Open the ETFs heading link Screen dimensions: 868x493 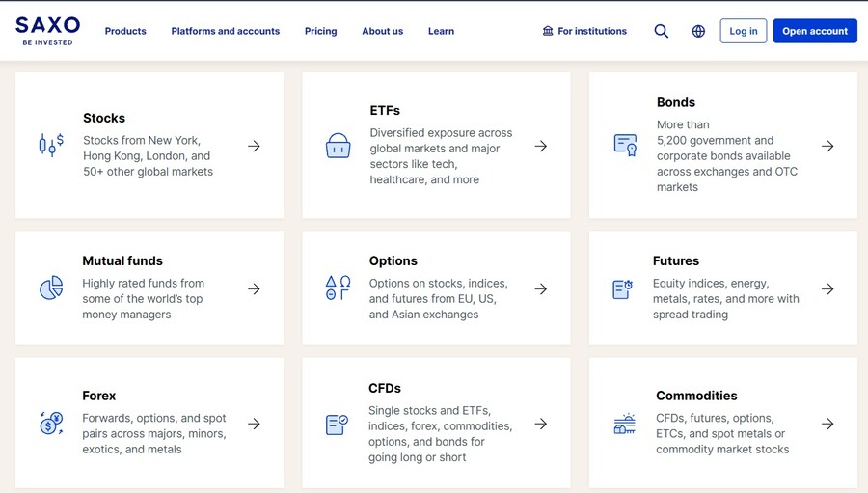point(385,111)
